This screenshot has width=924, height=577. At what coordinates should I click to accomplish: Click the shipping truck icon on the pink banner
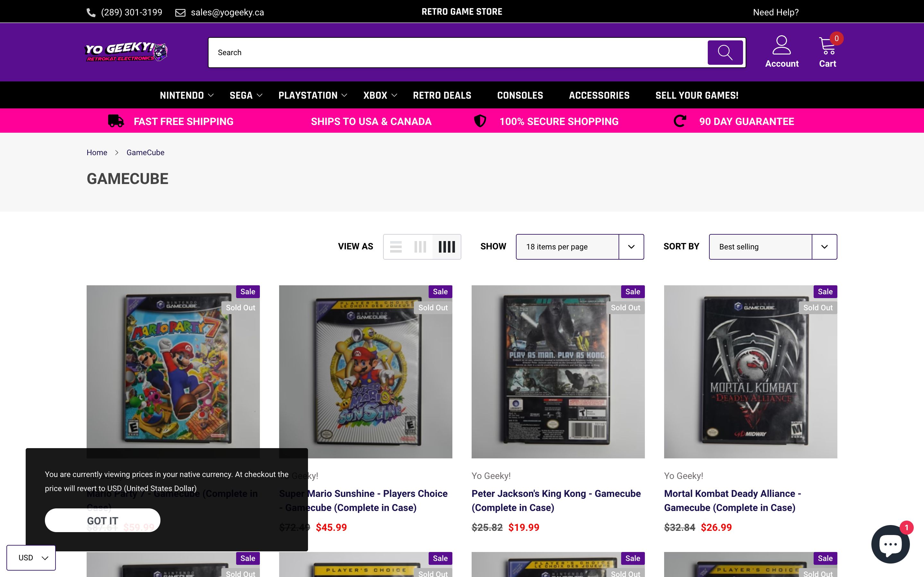pos(116,121)
